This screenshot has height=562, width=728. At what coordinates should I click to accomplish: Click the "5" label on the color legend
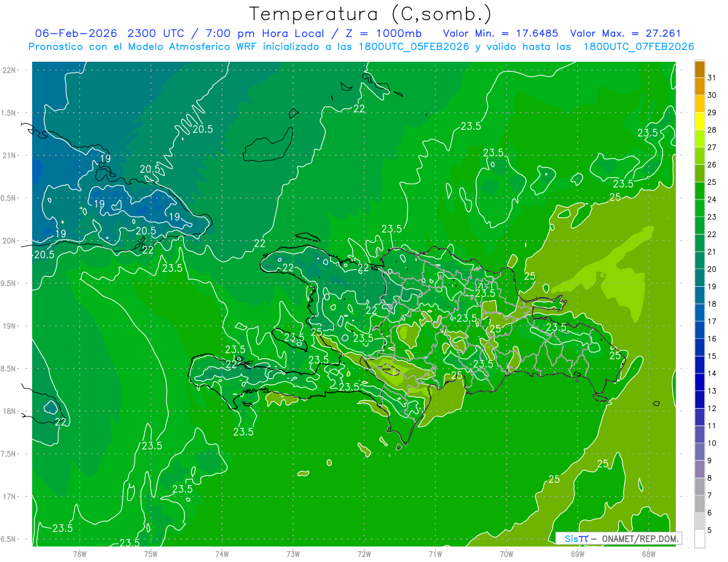[709, 530]
